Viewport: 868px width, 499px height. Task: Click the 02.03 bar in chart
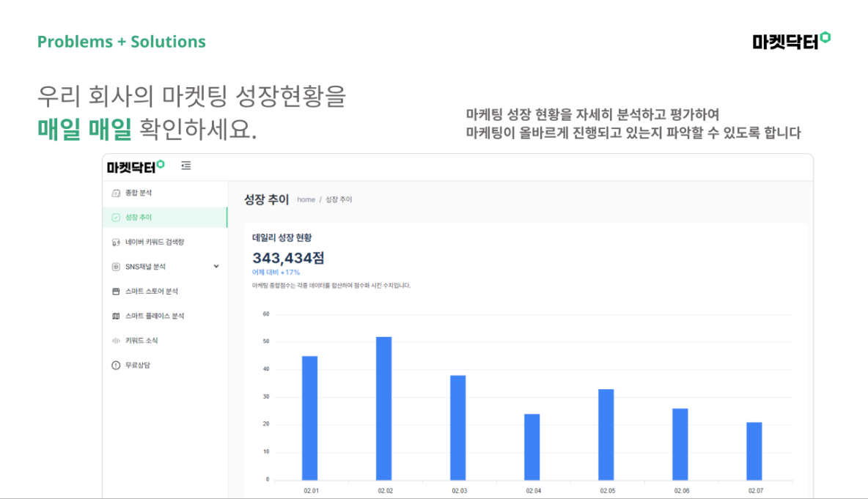click(x=457, y=428)
